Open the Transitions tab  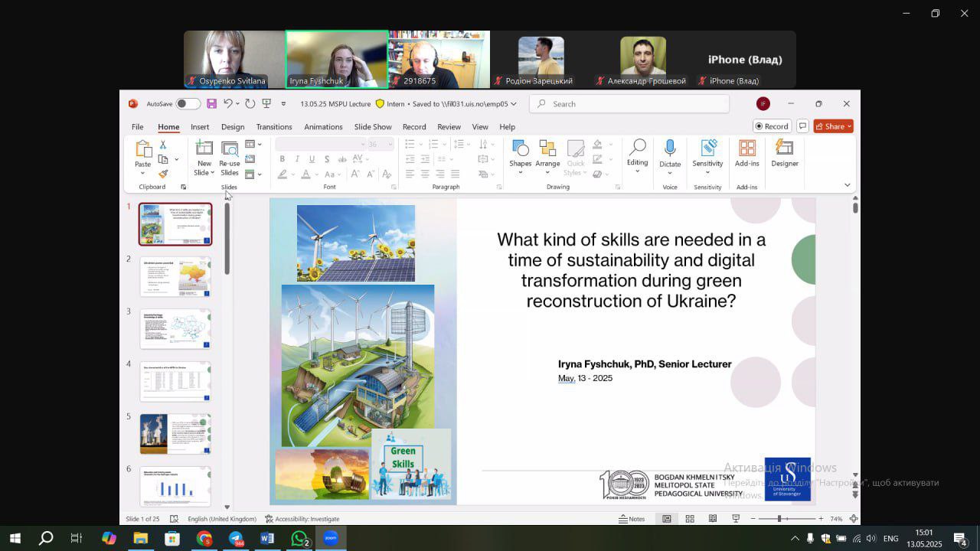tap(273, 127)
